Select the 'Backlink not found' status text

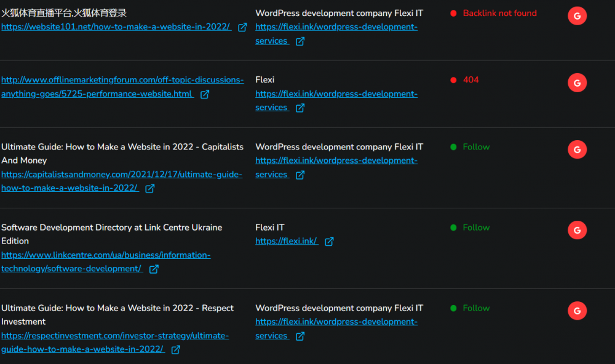point(499,14)
